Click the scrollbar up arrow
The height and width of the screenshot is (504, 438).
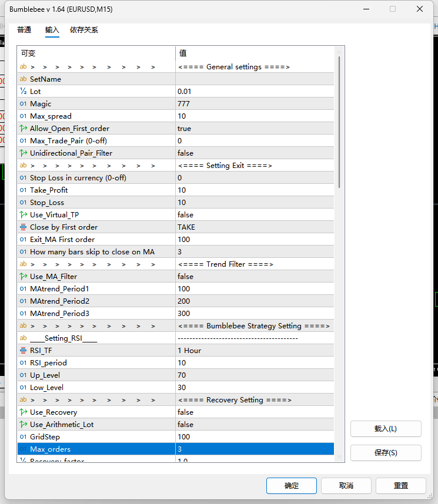[x=339, y=51]
